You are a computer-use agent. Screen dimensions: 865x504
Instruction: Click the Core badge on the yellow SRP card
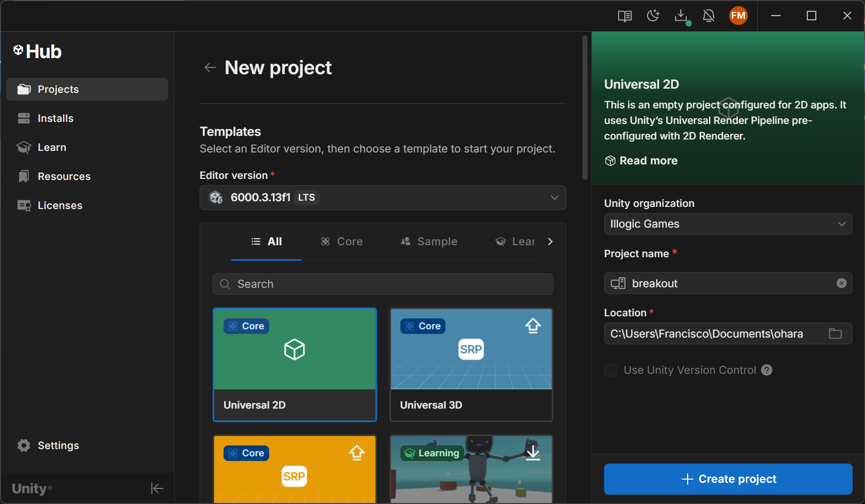[x=246, y=453]
